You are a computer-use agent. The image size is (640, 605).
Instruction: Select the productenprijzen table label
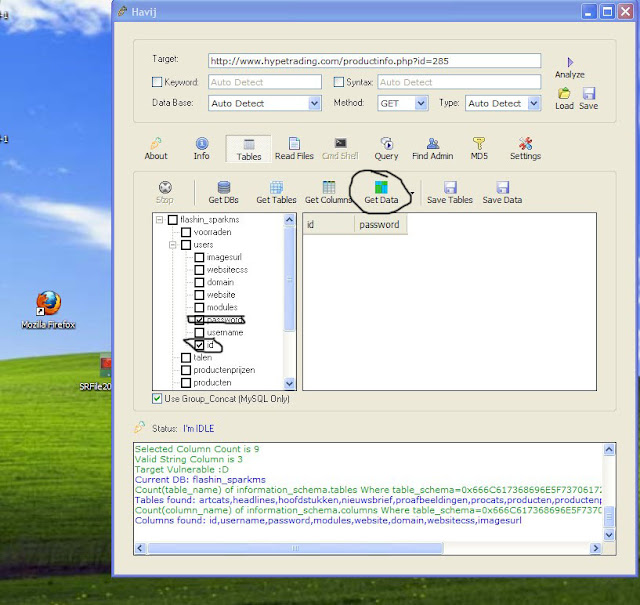pyautogui.click(x=224, y=370)
